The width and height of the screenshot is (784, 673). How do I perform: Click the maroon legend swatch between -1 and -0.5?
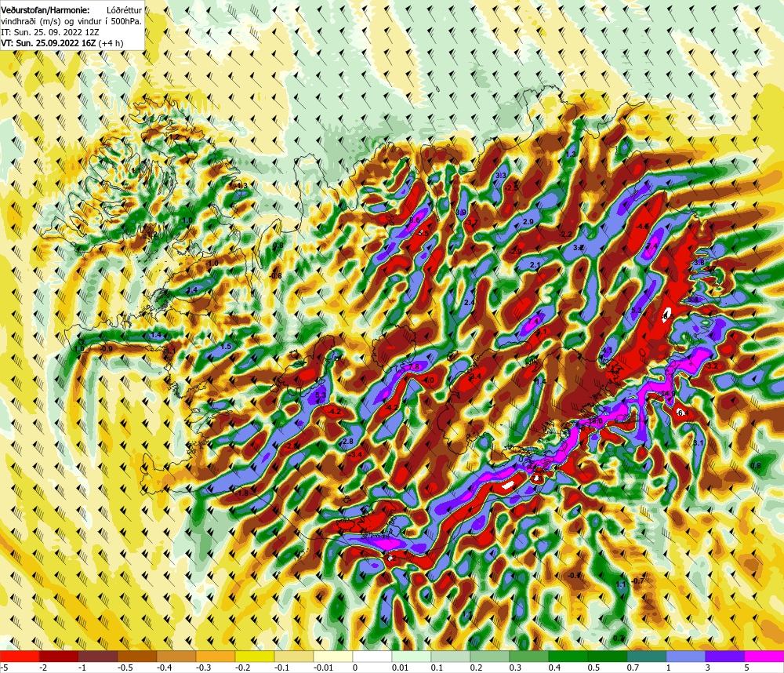click(98, 656)
